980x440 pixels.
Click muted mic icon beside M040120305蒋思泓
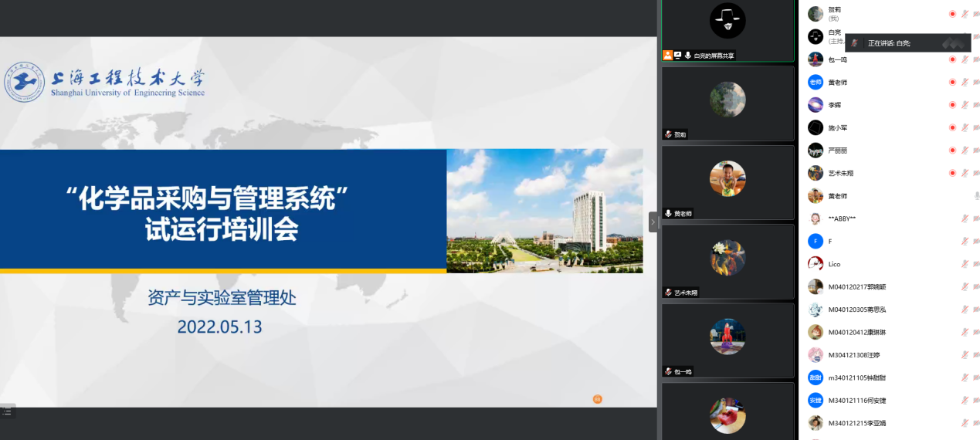(965, 310)
